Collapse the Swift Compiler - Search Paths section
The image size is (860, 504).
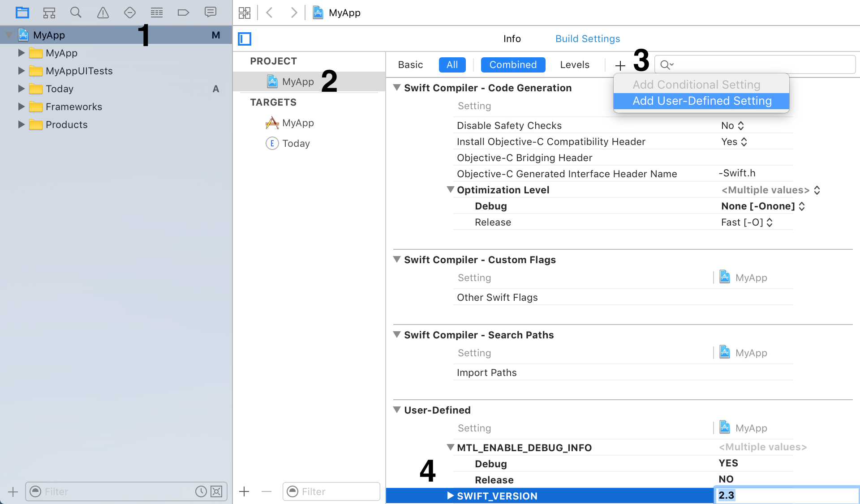(x=397, y=334)
